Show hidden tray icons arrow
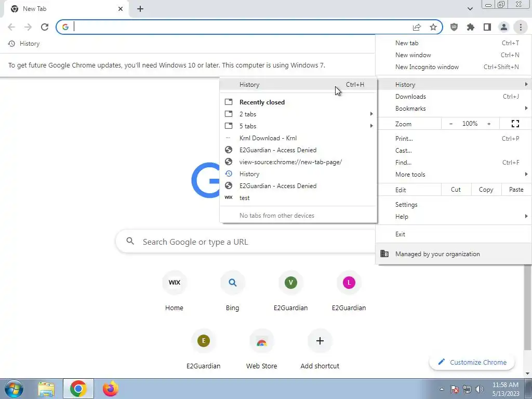Viewport: 532px width, 399px height. [442, 389]
